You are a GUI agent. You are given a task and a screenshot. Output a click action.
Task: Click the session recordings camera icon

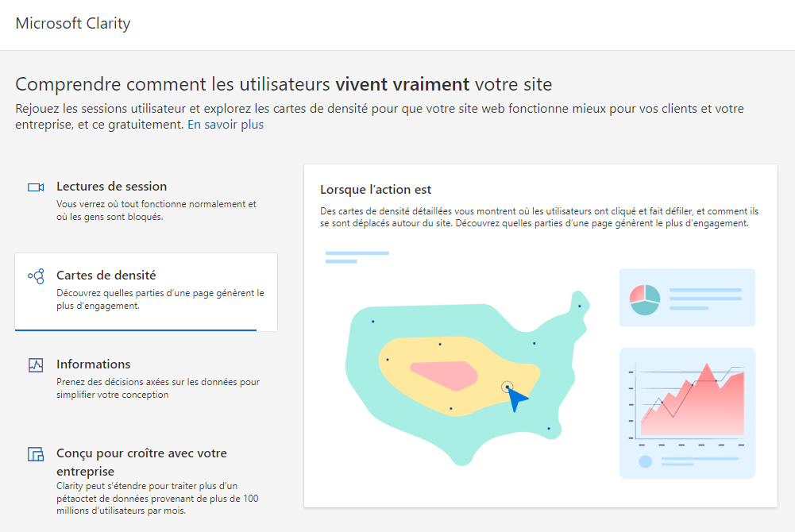[35, 187]
